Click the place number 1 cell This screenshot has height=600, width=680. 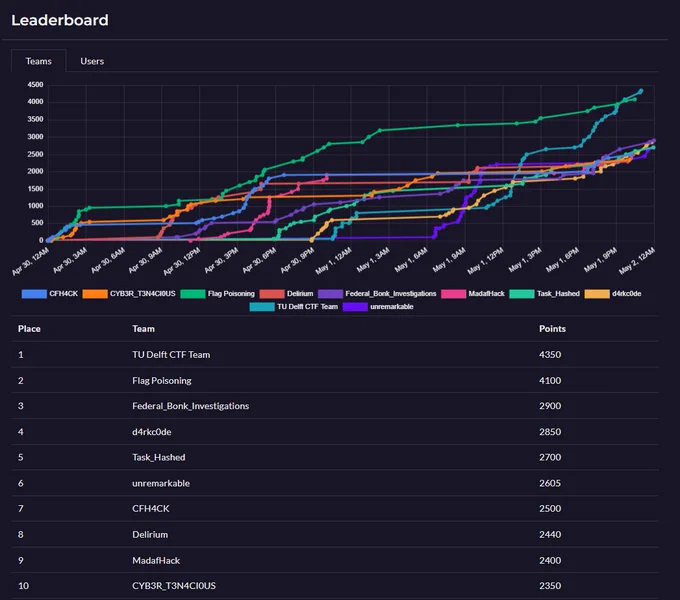20,355
